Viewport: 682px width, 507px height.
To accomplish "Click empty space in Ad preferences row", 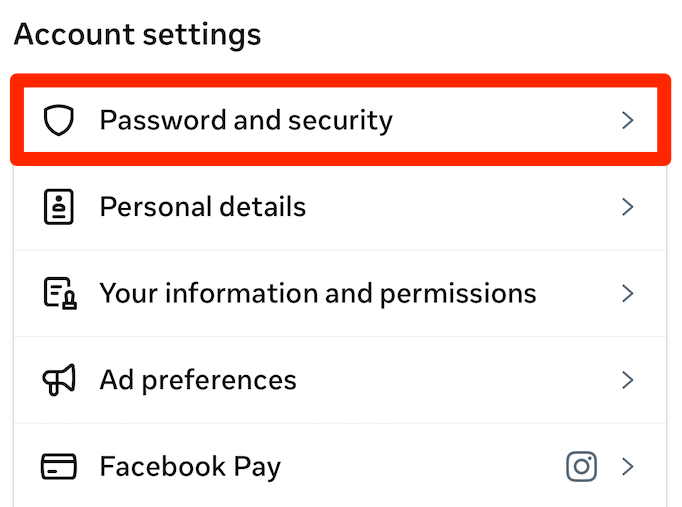I will [x=450, y=380].
